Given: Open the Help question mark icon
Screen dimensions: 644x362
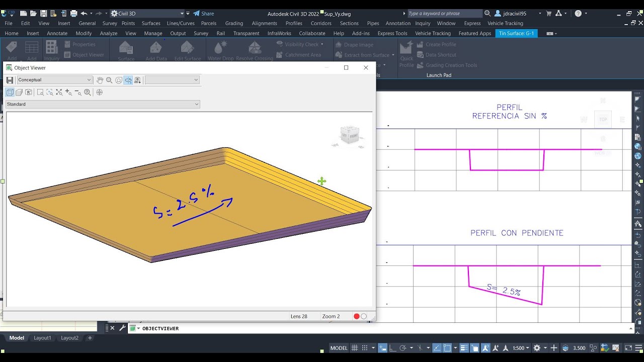Looking at the screenshot, I should pos(578,14).
